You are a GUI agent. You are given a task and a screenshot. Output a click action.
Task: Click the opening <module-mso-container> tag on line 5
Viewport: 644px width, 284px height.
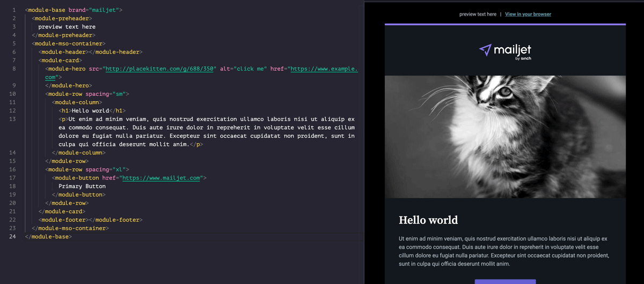pyautogui.click(x=68, y=43)
